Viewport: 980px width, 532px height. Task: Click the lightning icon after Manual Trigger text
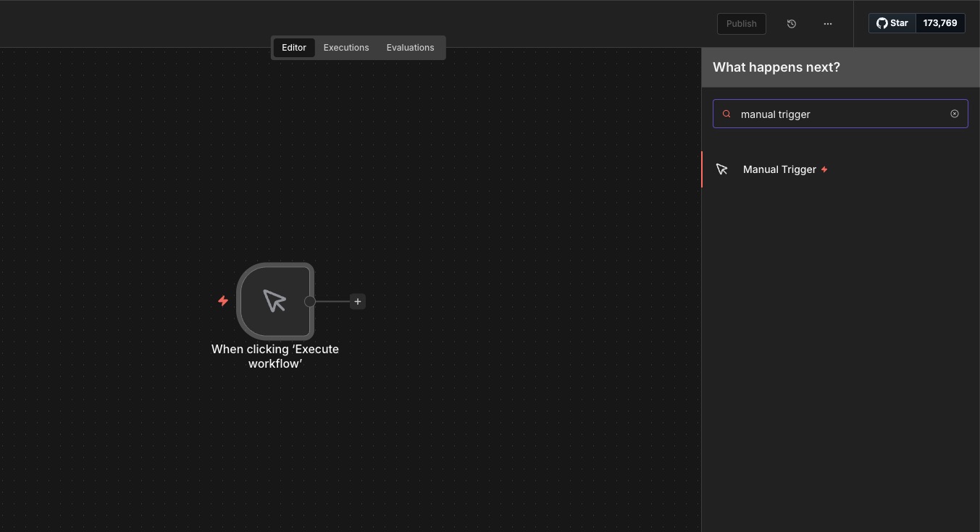pyautogui.click(x=824, y=169)
